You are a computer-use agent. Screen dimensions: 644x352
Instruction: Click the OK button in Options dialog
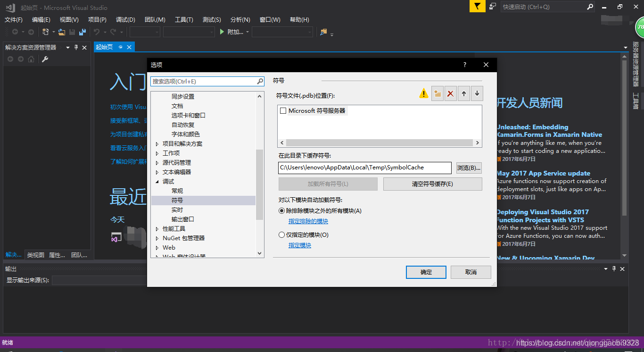[x=426, y=272]
